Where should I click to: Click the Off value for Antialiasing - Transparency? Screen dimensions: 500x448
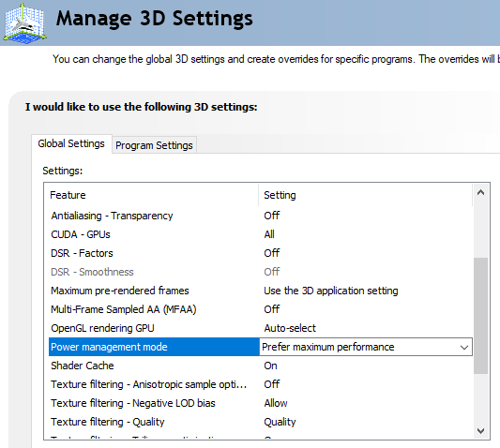click(272, 216)
